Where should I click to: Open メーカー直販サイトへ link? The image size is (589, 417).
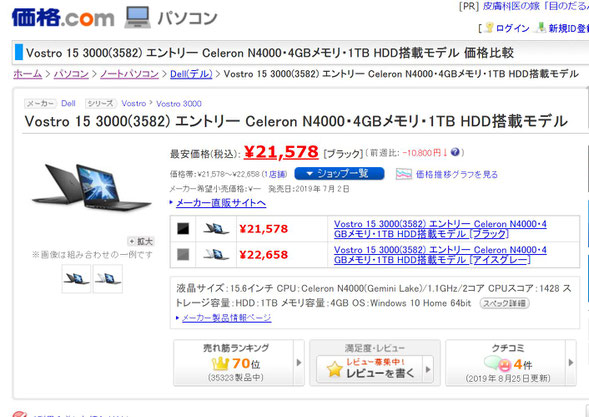(221, 203)
